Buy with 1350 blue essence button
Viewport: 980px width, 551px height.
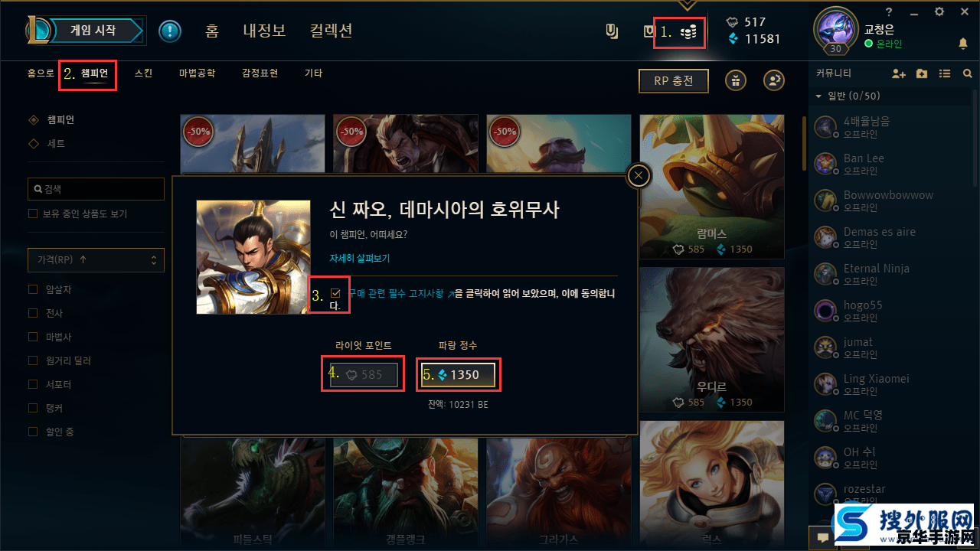tap(459, 375)
